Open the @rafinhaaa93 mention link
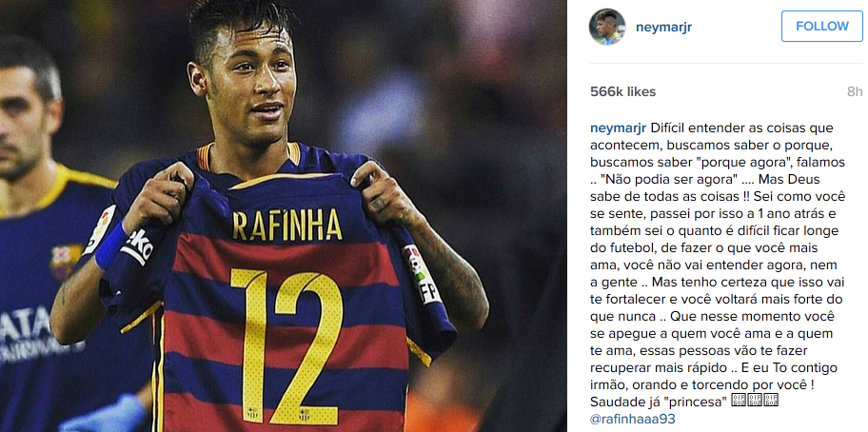The height and width of the screenshot is (432, 868). coord(633,419)
